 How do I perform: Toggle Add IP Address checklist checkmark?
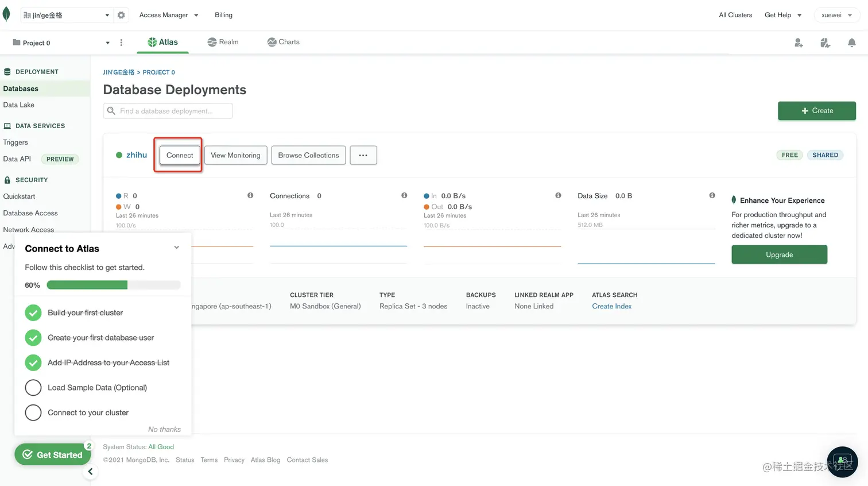click(33, 362)
